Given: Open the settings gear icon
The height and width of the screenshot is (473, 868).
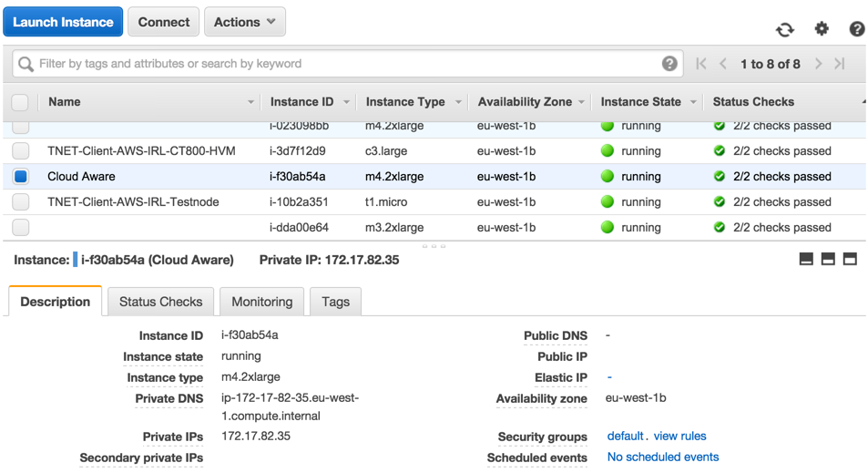Looking at the screenshot, I should [822, 28].
